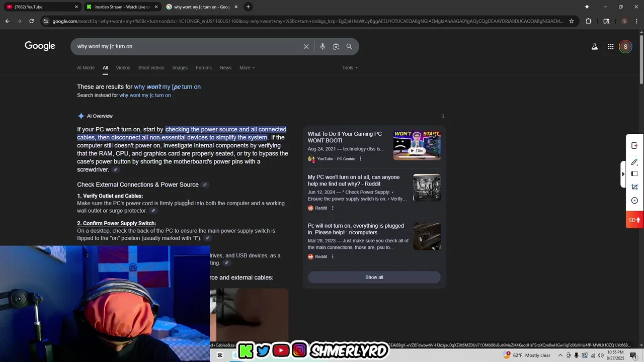644x362 pixels.
Task: Select the pencil tool in side toolbar
Action: tap(634, 162)
